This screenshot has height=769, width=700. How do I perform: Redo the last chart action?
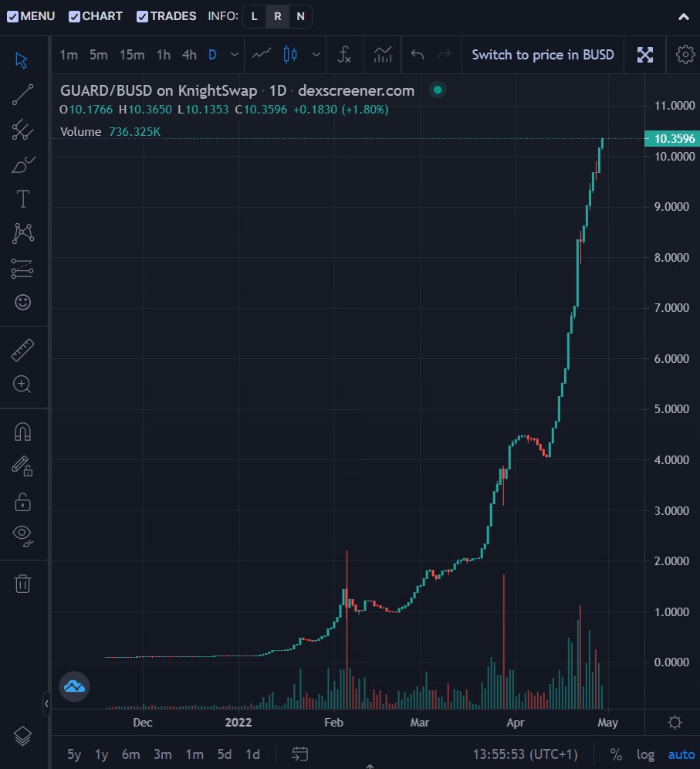pyautogui.click(x=445, y=55)
